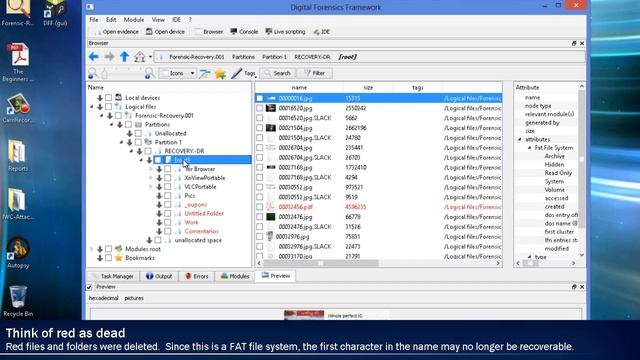Open the Reports folder on the desktop
Viewport: 640px width, 360px height.
tap(18, 156)
